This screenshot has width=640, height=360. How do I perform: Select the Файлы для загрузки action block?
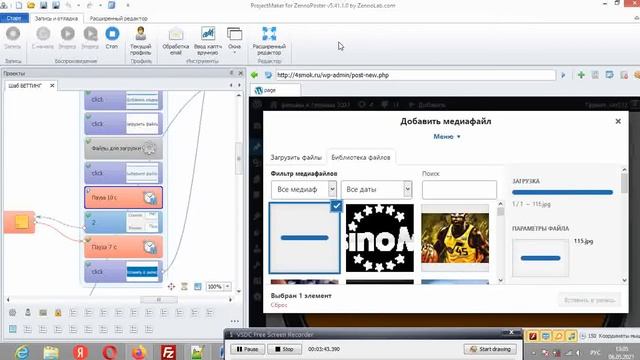pos(123,148)
